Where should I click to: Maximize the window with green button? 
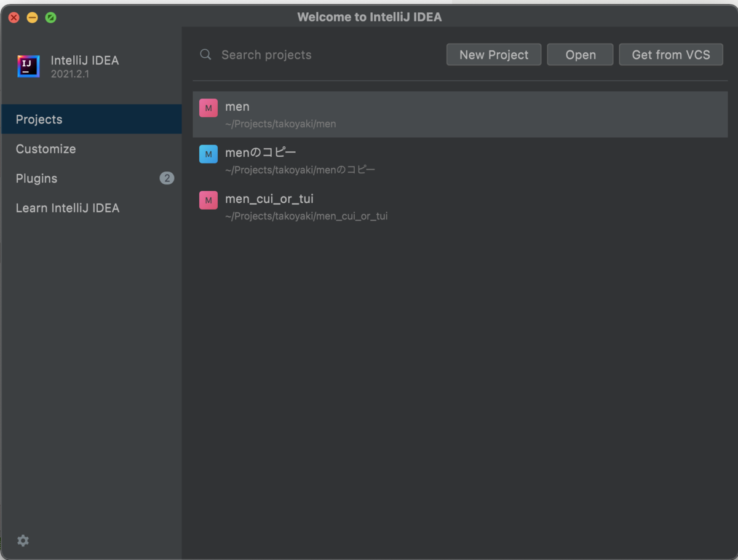point(50,17)
